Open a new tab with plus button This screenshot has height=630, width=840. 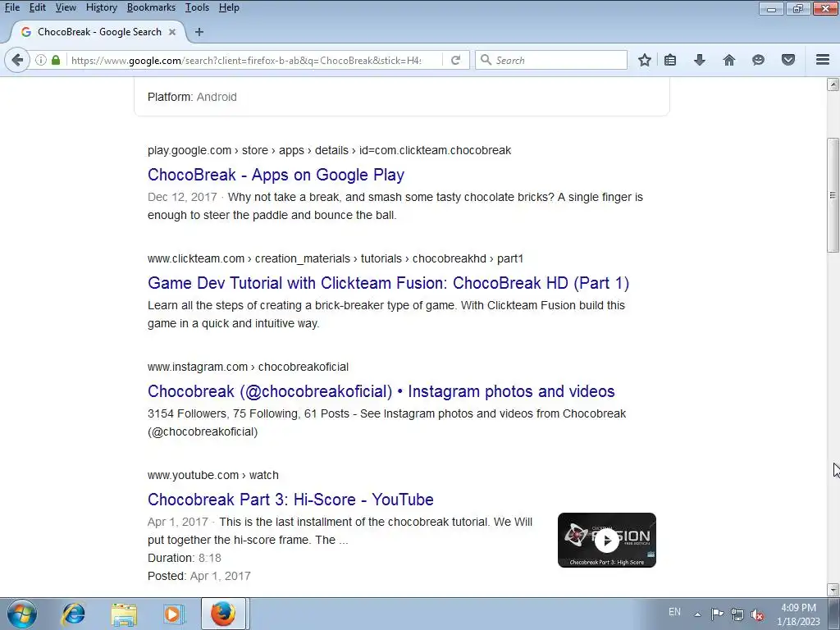[199, 32]
